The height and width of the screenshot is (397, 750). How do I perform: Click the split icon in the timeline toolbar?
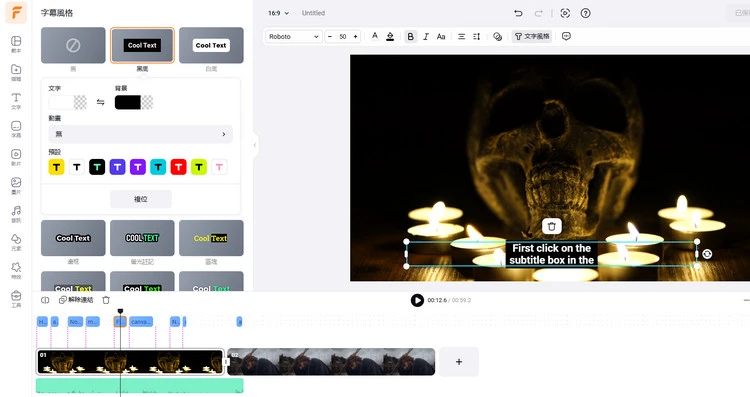45,300
